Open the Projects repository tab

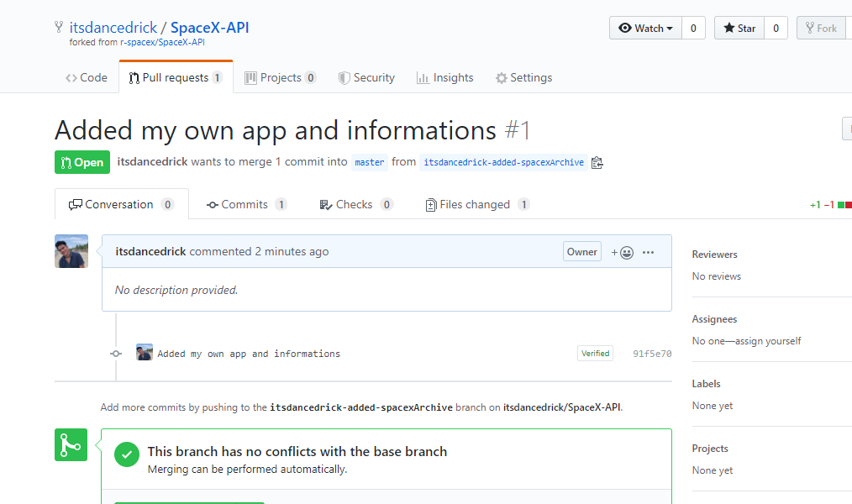pos(281,77)
